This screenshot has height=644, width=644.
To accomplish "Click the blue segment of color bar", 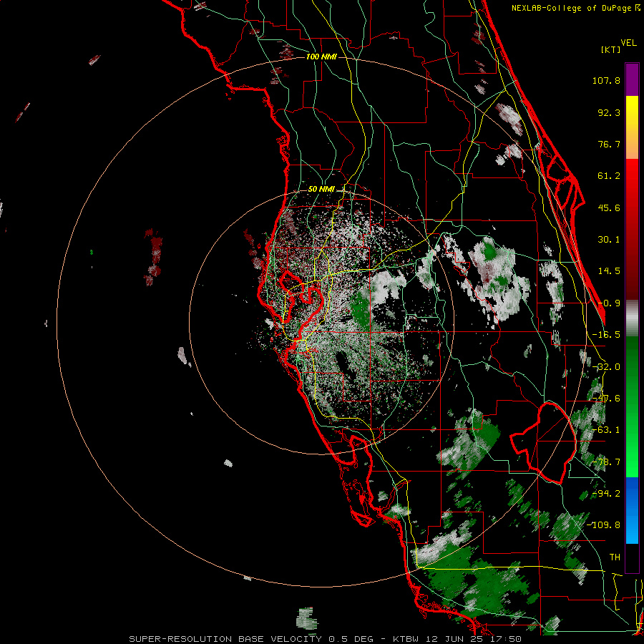I will pyautogui.click(x=632, y=510).
